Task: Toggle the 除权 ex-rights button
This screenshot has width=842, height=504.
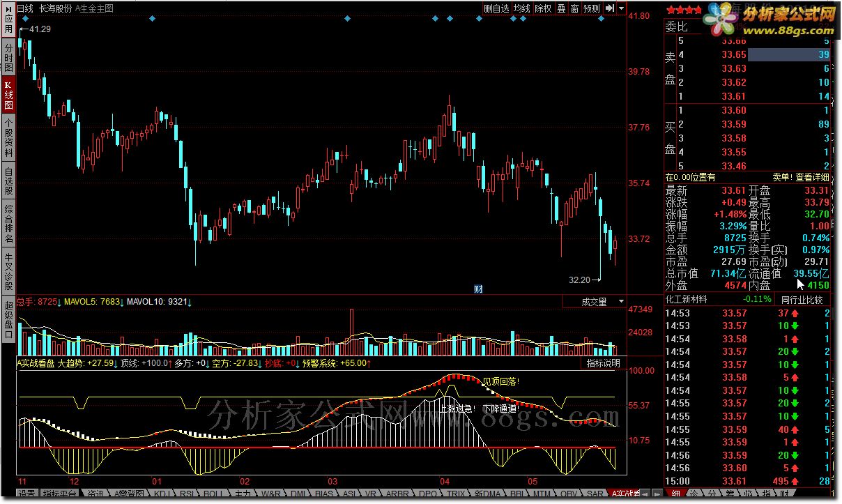Action: click(543, 8)
